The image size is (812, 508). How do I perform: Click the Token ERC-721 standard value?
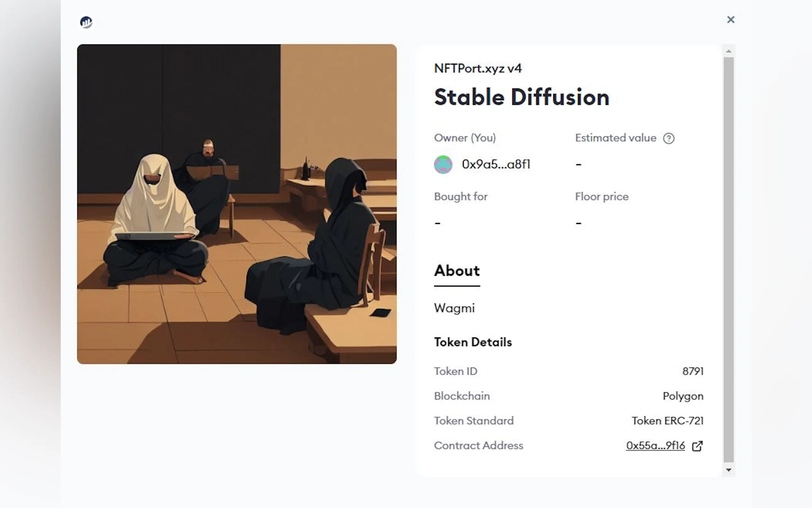pos(667,421)
